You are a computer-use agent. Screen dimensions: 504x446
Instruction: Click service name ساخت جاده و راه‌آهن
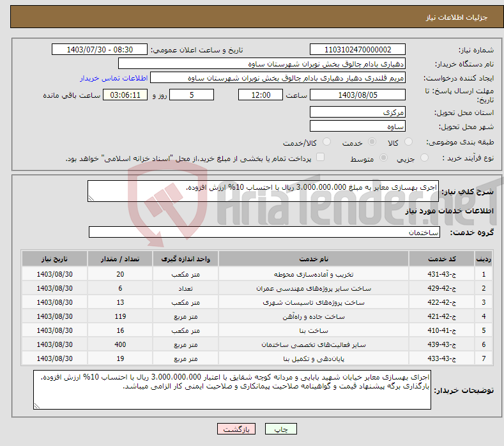coord(314,316)
